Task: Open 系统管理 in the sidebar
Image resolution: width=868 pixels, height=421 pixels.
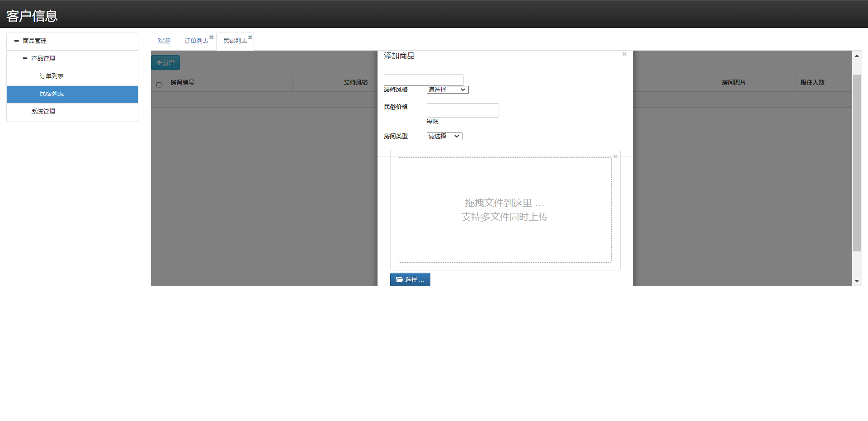Action: 72,112
